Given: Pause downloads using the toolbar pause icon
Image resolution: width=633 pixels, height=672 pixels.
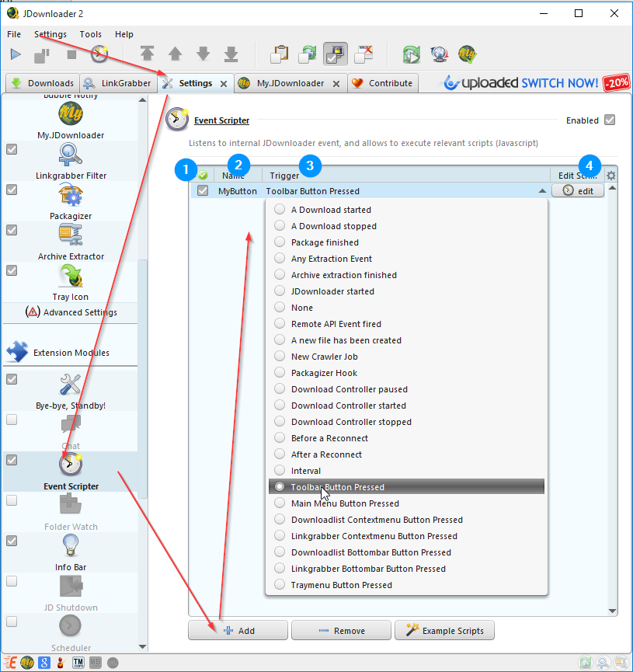Looking at the screenshot, I should tap(42, 55).
